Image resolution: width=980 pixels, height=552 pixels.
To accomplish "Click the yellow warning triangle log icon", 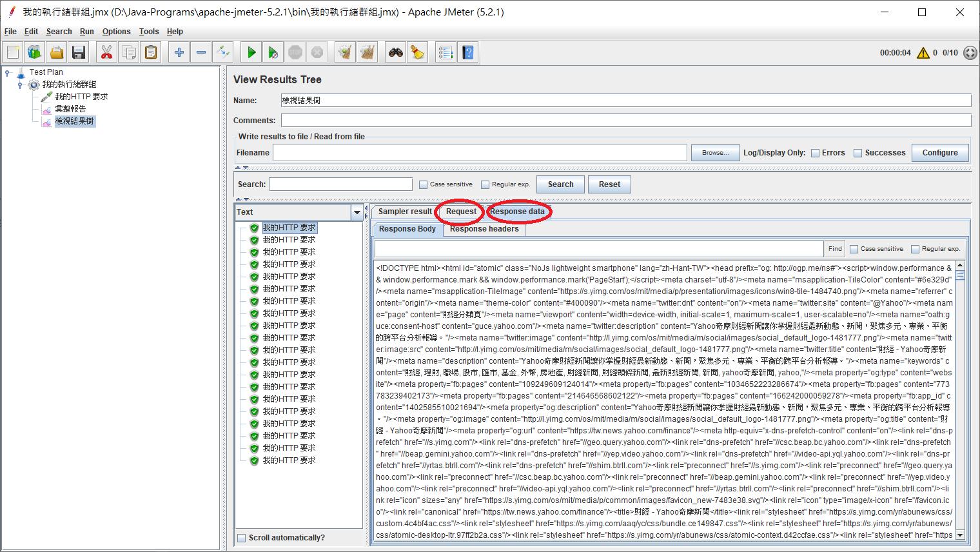I will 923,53.
